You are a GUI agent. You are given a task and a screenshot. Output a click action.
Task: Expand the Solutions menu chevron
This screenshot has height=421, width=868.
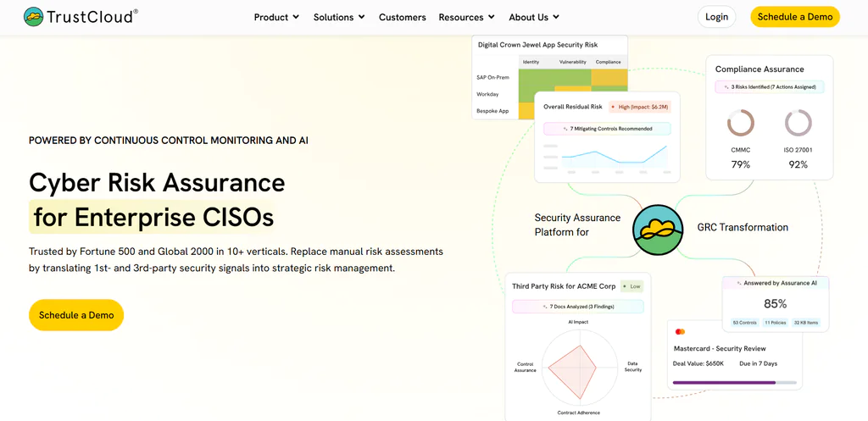361,17
